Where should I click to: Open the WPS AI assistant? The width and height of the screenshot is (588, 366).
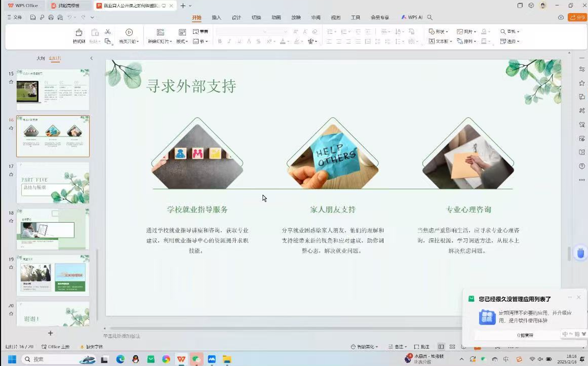412,17
